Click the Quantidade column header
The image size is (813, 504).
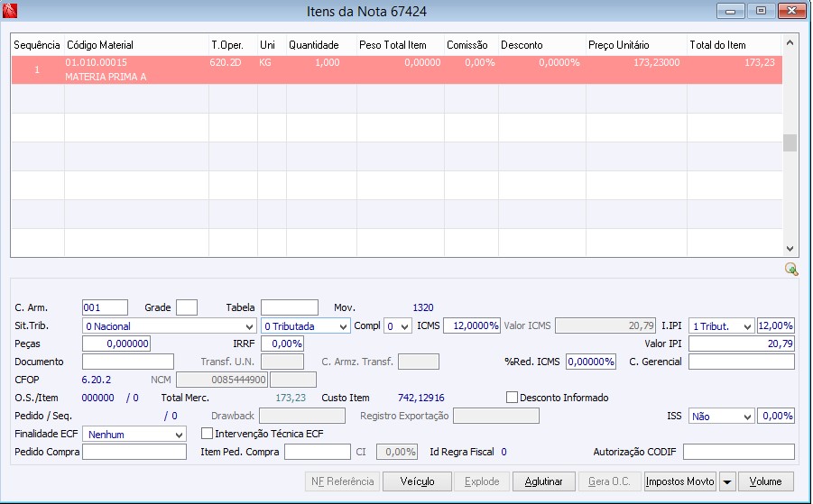coord(321,45)
